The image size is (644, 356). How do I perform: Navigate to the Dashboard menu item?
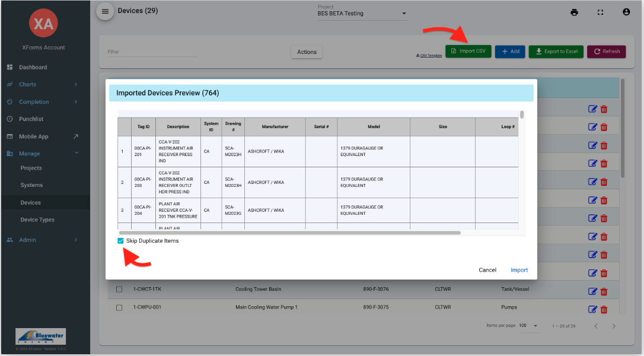tap(36, 66)
